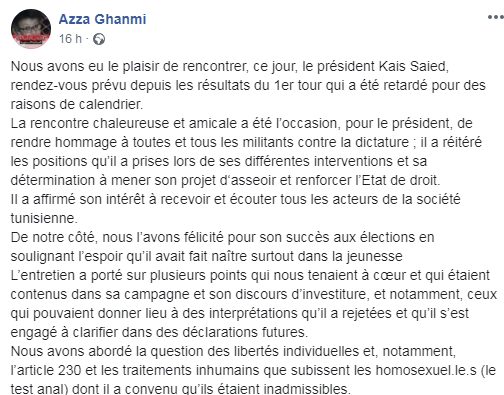Open the Azza Ghanmi profile name link
The height and width of the screenshot is (395, 504).
click(x=103, y=19)
